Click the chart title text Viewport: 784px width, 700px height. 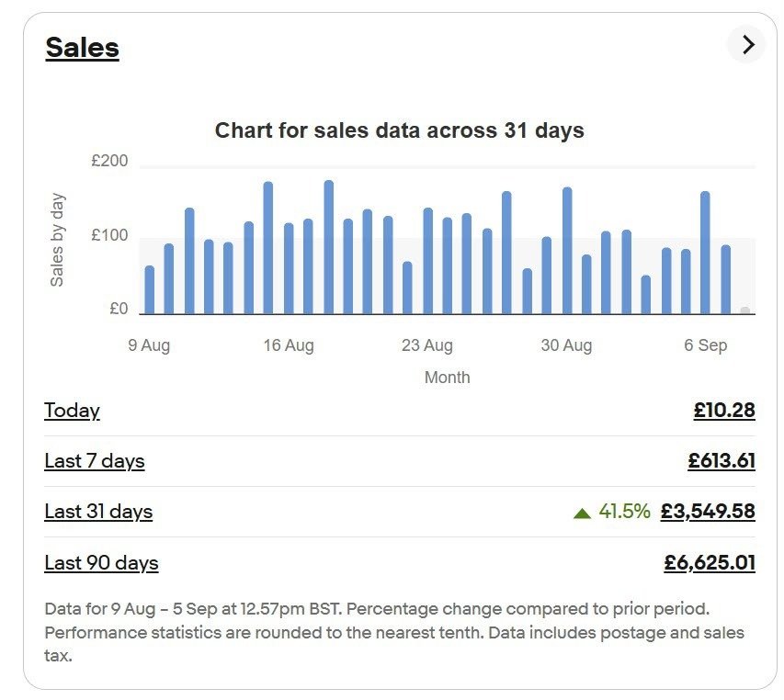click(x=400, y=130)
